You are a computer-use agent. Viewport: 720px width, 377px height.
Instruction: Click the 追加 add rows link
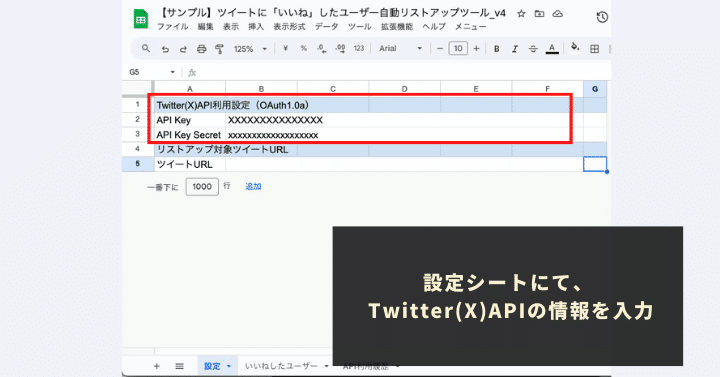tap(253, 186)
